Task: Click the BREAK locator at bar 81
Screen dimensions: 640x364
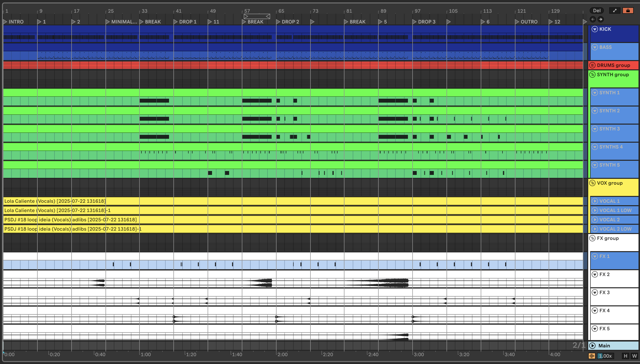Action: click(355, 22)
